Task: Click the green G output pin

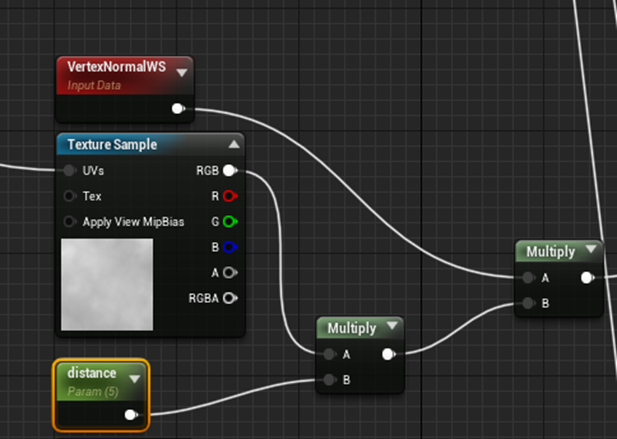Action: tap(230, 221)
